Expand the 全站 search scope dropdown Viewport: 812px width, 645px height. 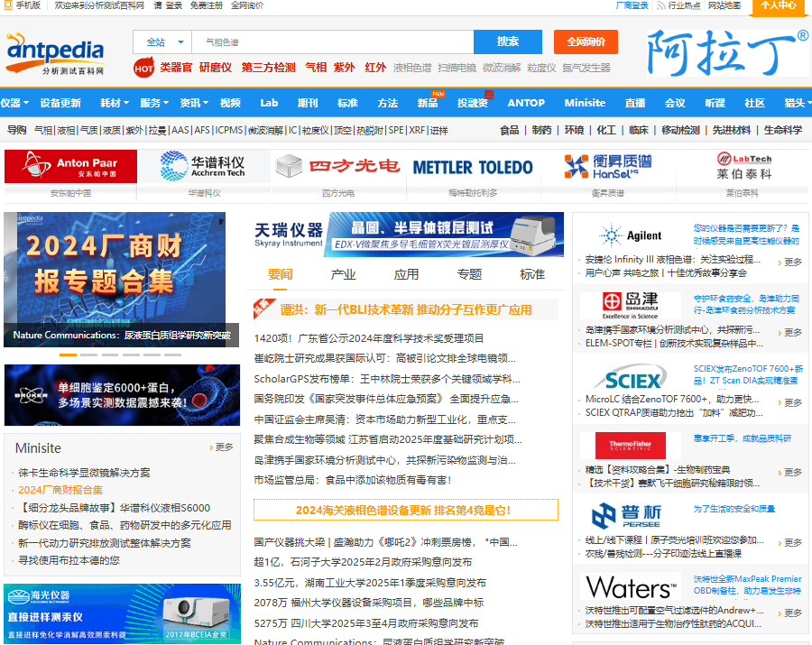pyautogui.click(x=162, y=41)
